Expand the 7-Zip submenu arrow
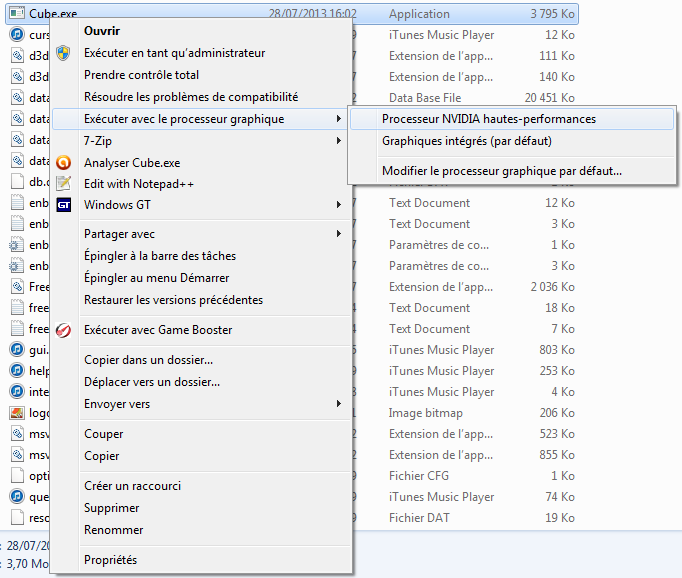 [x=338, y=140]
